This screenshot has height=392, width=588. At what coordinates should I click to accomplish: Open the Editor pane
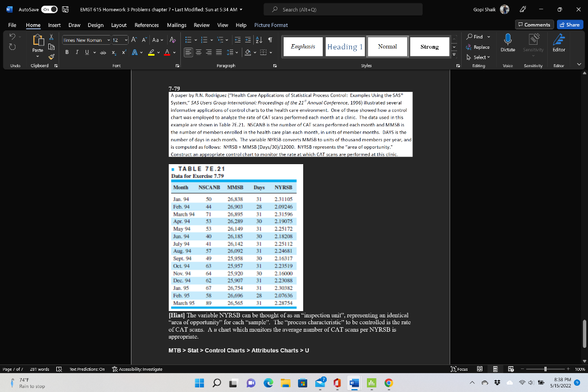click(559, 42)
